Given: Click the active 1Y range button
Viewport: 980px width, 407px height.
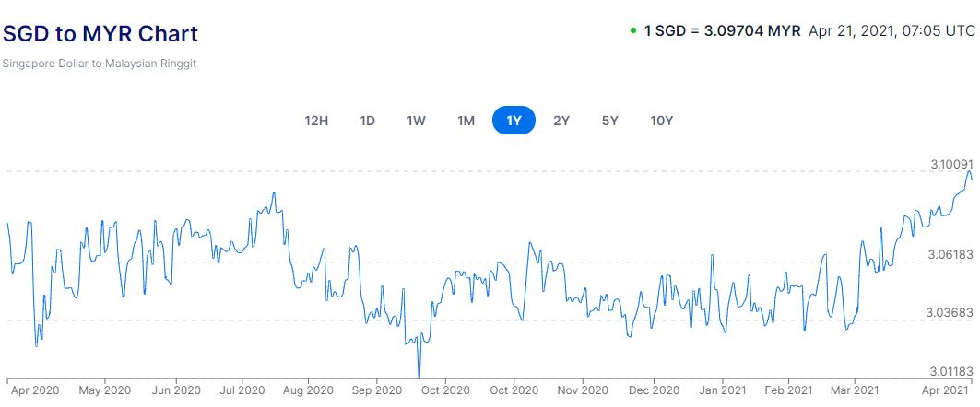Looking at the screenshot, I should (x=514, y=121).
